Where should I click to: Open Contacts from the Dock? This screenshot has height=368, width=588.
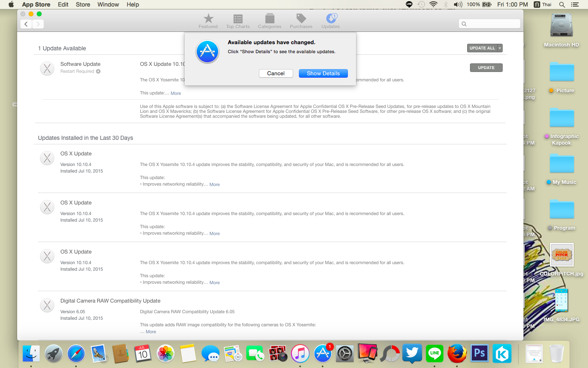[x=121, y=353]
